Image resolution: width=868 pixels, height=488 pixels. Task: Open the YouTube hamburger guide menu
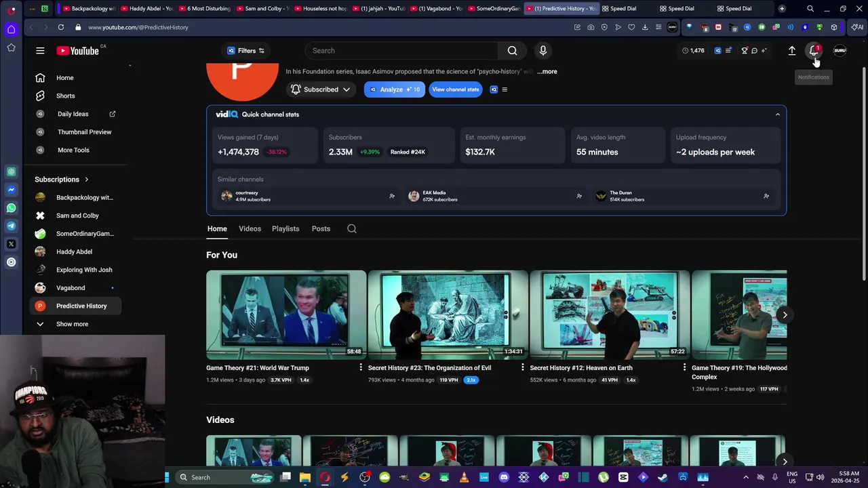pos(40,51)
